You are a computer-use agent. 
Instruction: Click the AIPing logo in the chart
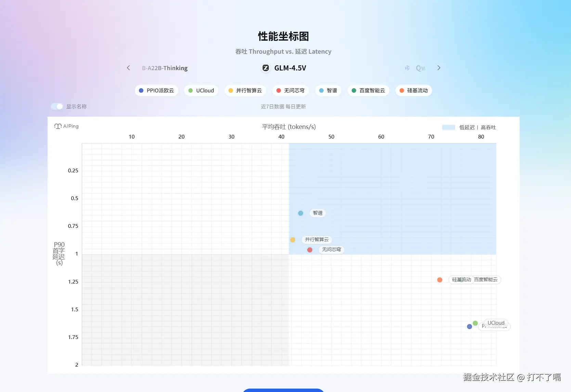[66, 126]
